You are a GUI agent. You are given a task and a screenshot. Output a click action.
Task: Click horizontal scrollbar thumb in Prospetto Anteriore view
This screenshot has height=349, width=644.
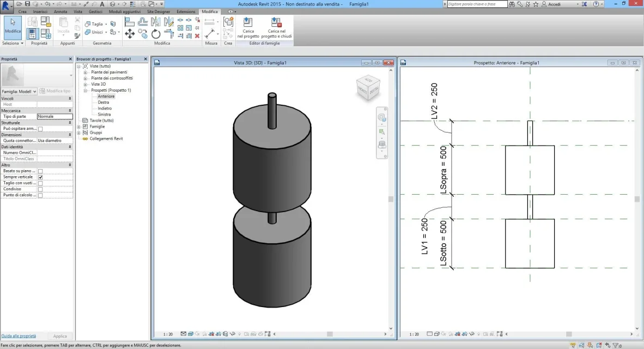pyautogui.click(x=569, y=334)
